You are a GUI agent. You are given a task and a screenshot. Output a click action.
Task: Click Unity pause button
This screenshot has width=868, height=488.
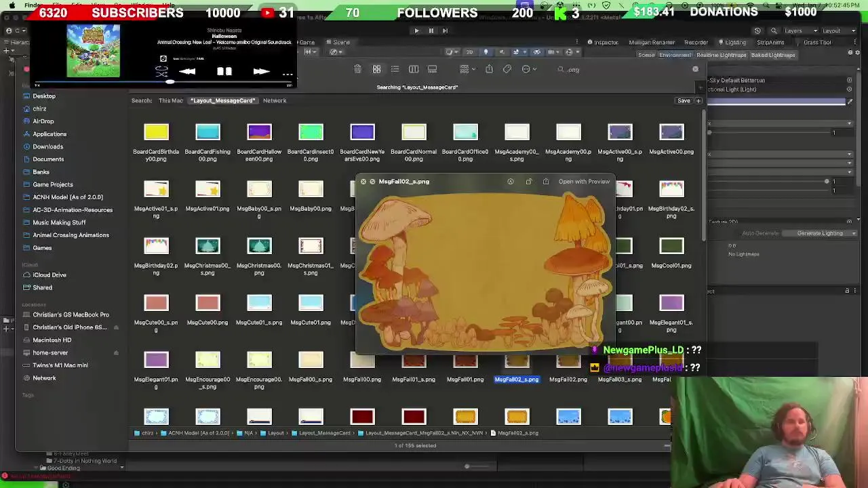click(431, 30)
